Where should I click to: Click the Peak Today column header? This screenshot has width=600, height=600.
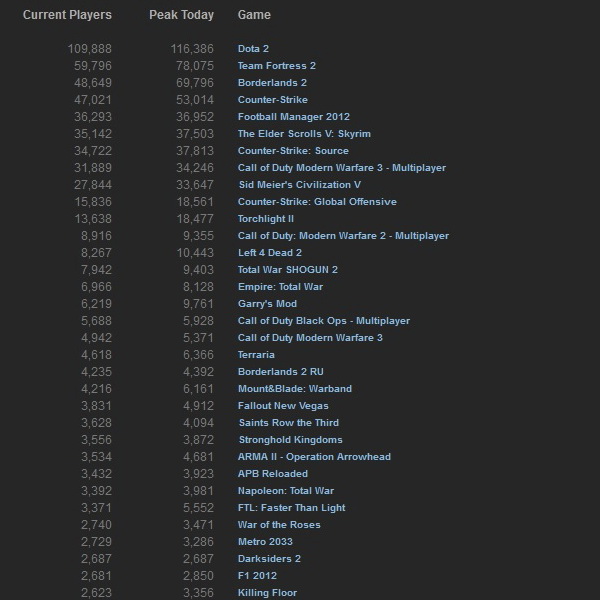coord(181,15)
